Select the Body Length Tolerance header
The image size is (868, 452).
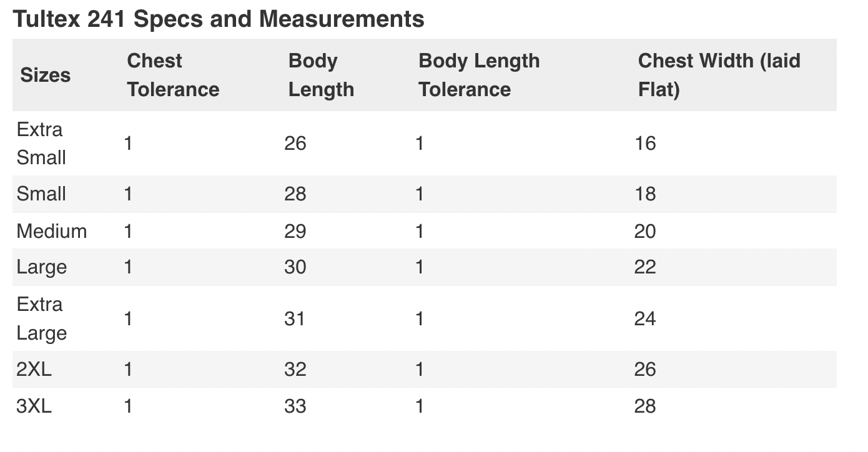(x=479, y=75)
